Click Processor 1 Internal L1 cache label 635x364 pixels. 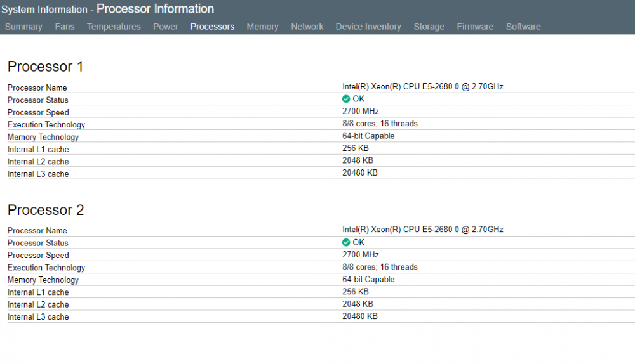38,149
